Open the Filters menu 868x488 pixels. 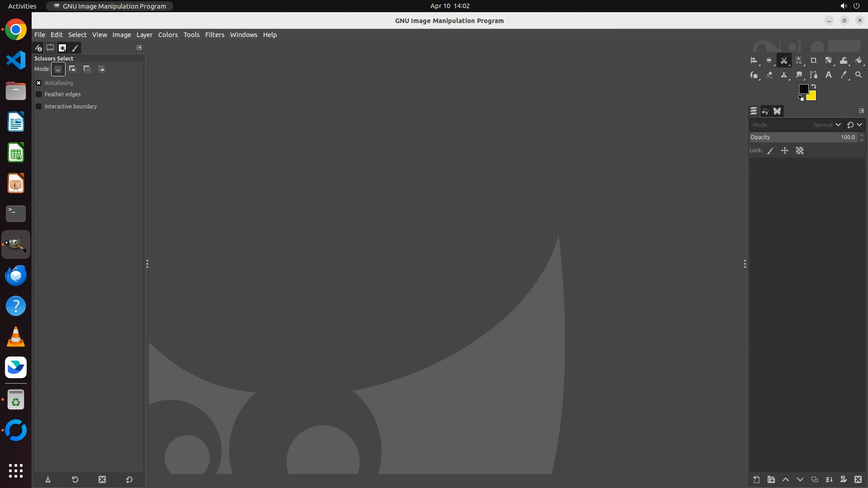click(x=214, y=35)
